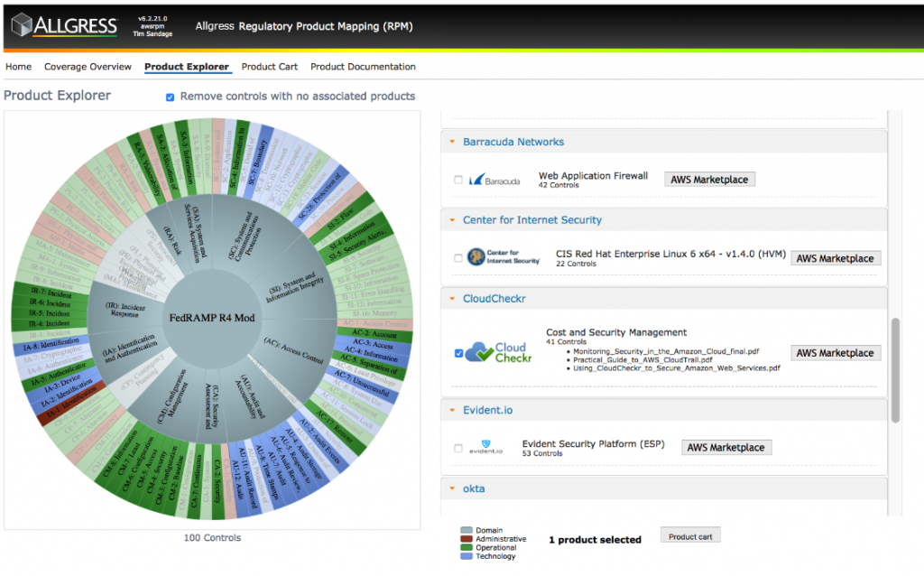Click the okta section heading
924x576 pixels.
(474, 488)
